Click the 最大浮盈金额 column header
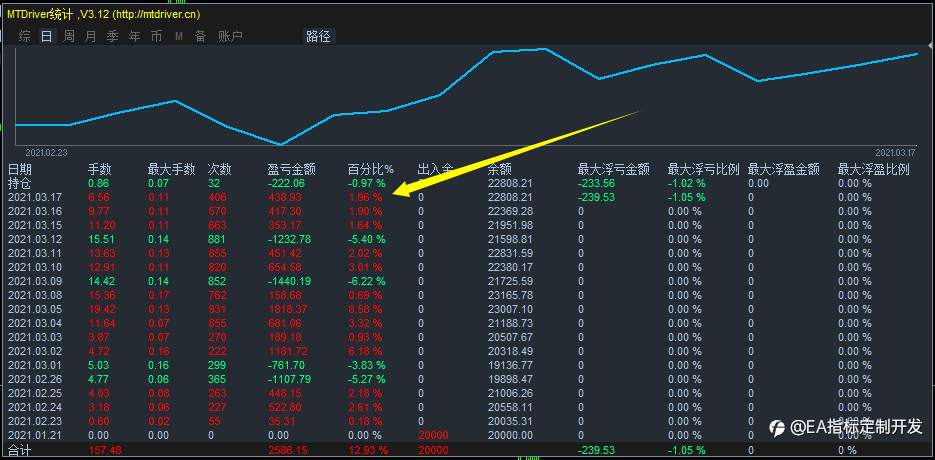 point(784,170)
